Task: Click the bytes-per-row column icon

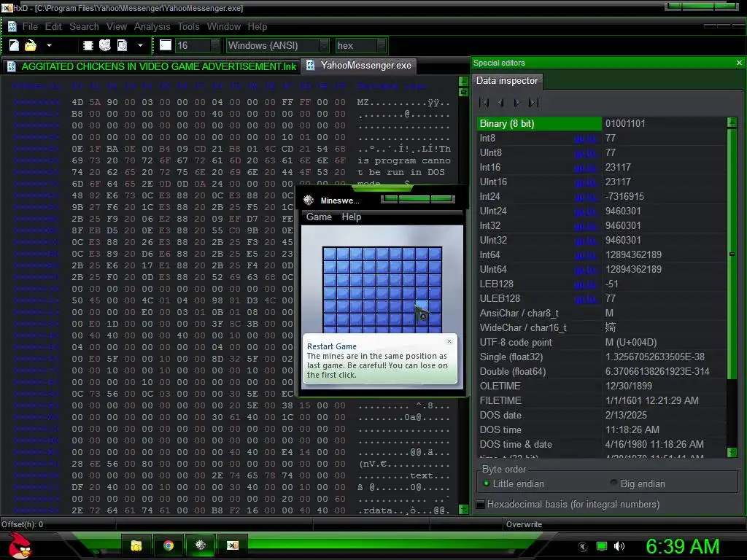Action: pyautogui.click(x=166, y=45)
